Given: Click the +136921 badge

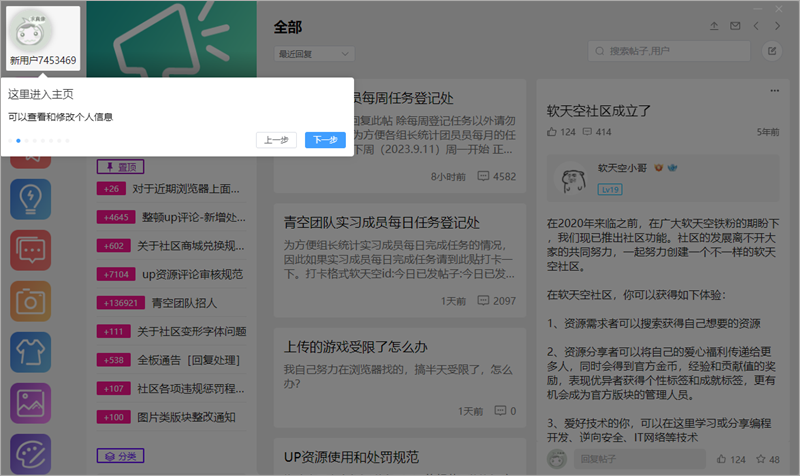Looking at the screenshot, I should (121, 303).
